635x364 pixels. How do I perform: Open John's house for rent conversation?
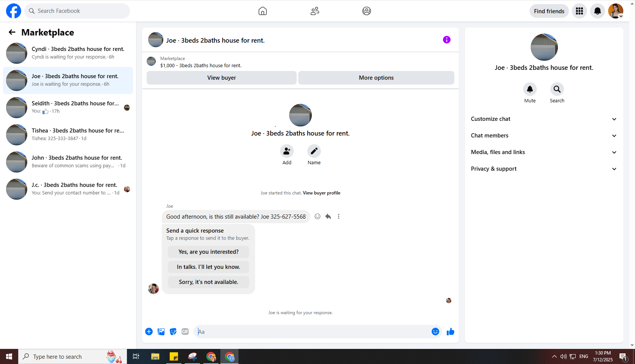click(68, 162)
